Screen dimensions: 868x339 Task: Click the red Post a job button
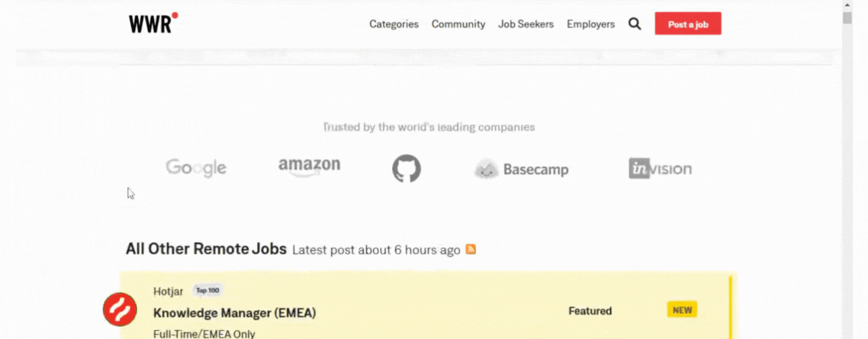688,24
